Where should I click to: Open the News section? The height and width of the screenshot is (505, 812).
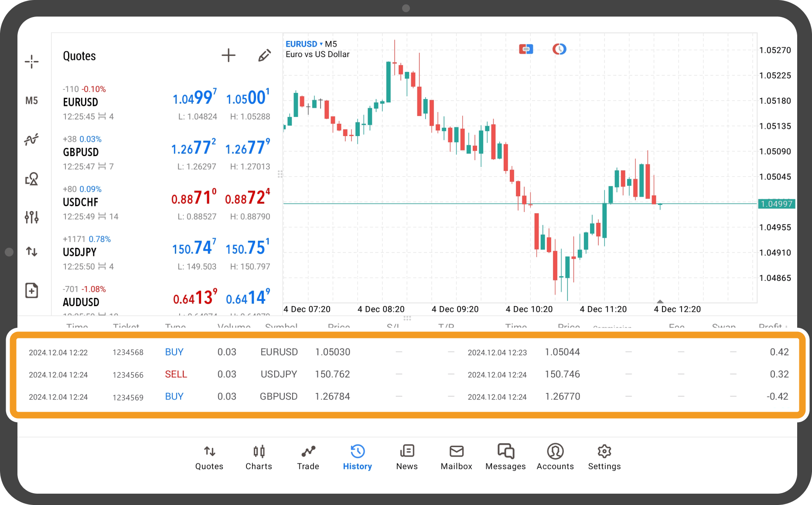click(x=406, y=457)
